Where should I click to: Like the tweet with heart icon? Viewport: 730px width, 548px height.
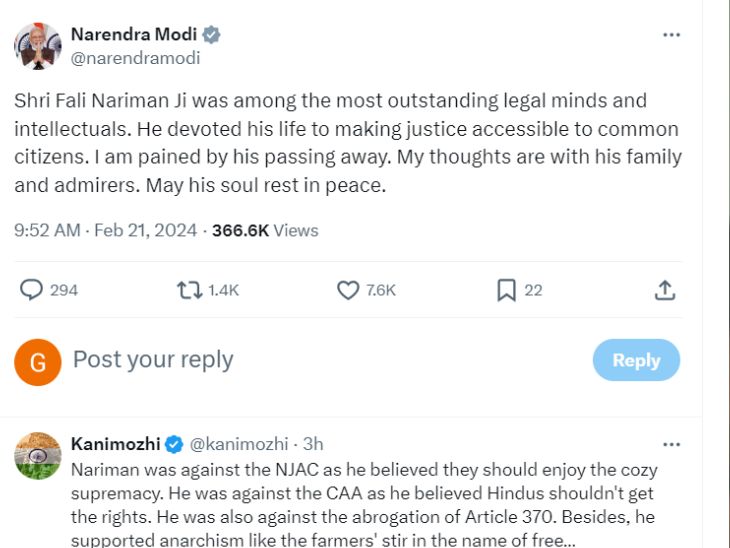(x=348, y=290)
